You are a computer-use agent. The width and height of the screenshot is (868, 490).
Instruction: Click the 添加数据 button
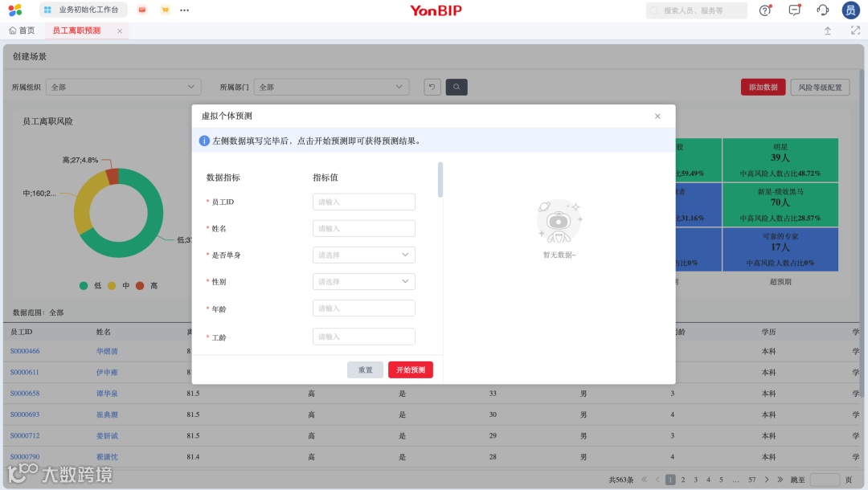(764, 87)
